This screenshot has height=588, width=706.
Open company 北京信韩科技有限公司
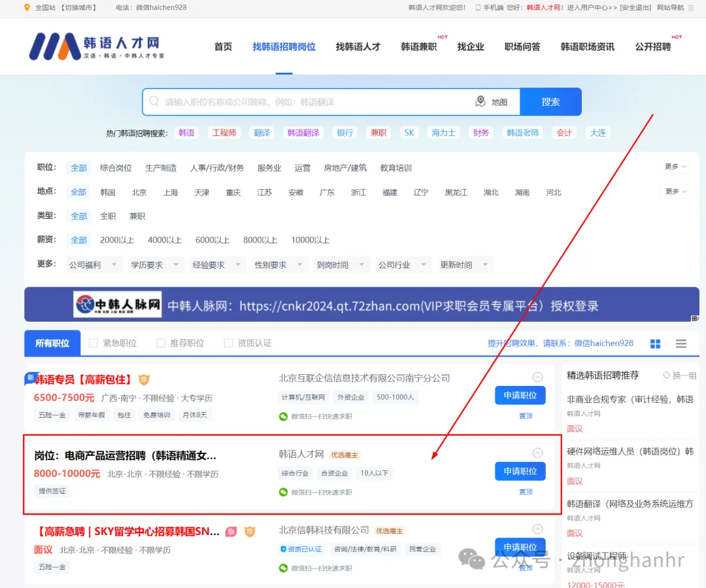click(324, 530)
